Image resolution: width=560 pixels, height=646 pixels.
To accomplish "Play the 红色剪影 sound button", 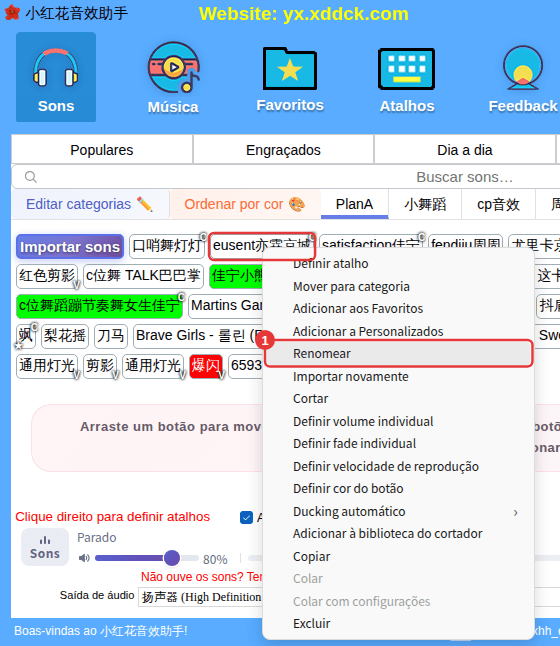I will [47, 276].
